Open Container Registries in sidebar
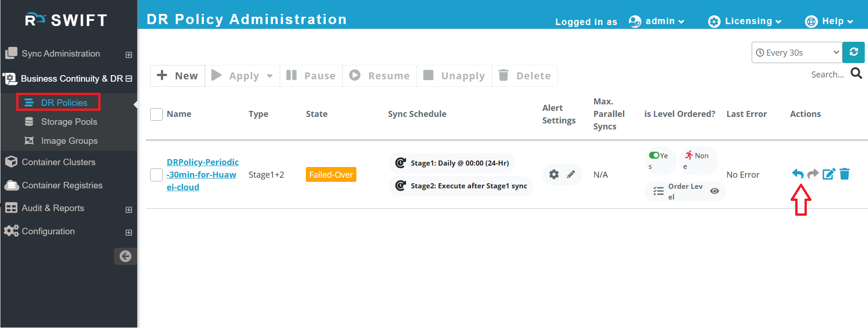 [62, 185]
